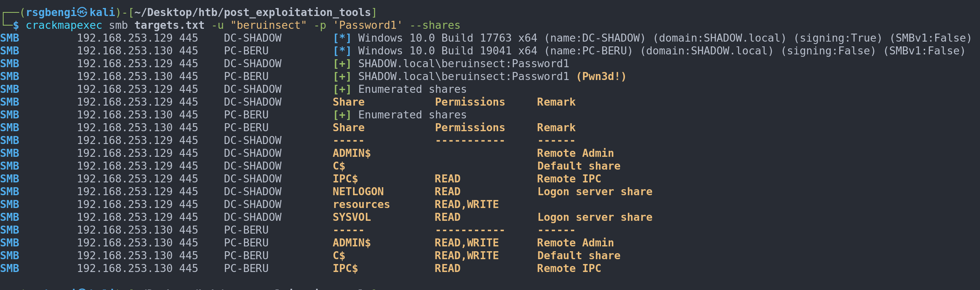
Task: Click targets.txt in the command line
Action: (x=169, y=25)
